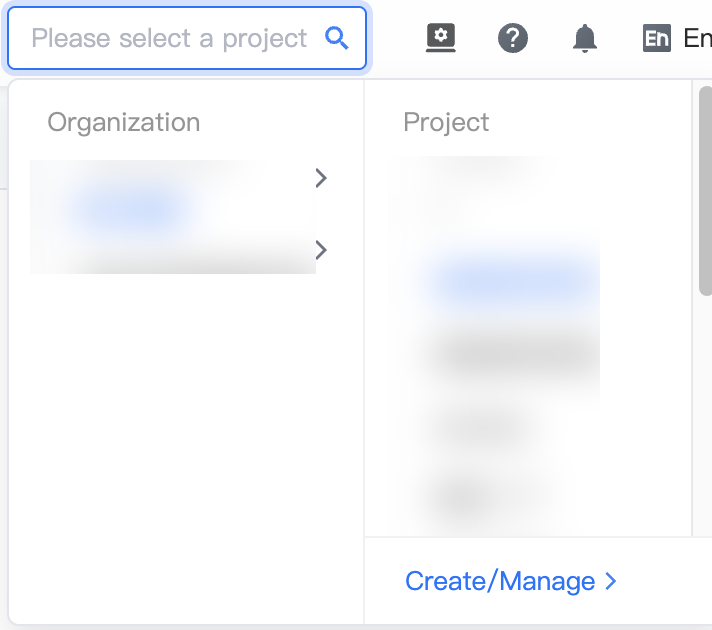Image resolution: width=712 pixels, height=630 pixels.
Task: Click the arrow icon beside Create/Manage
Action: 611,581
